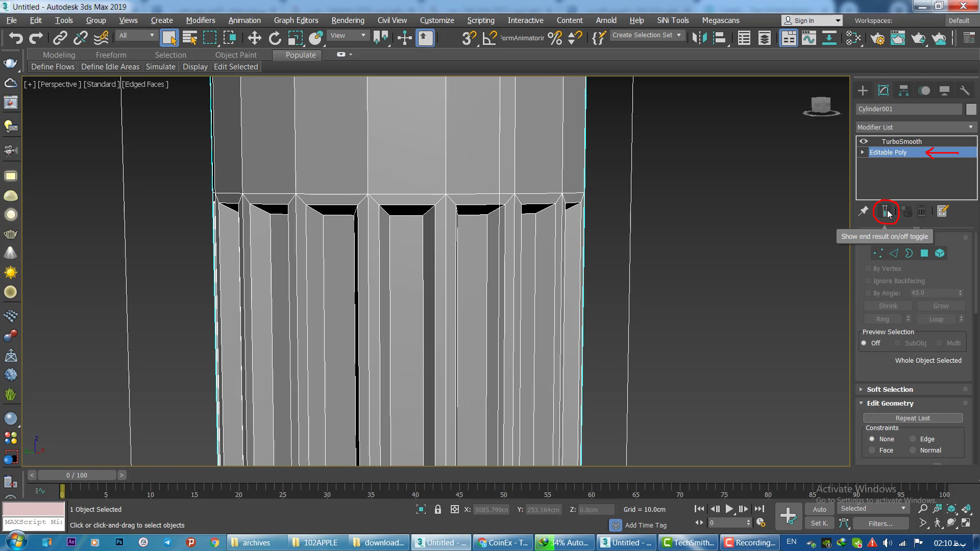The image size is (980, 551).
Task: Switch to Object Paint ribbon tab
Action: (x=236, y=55)
